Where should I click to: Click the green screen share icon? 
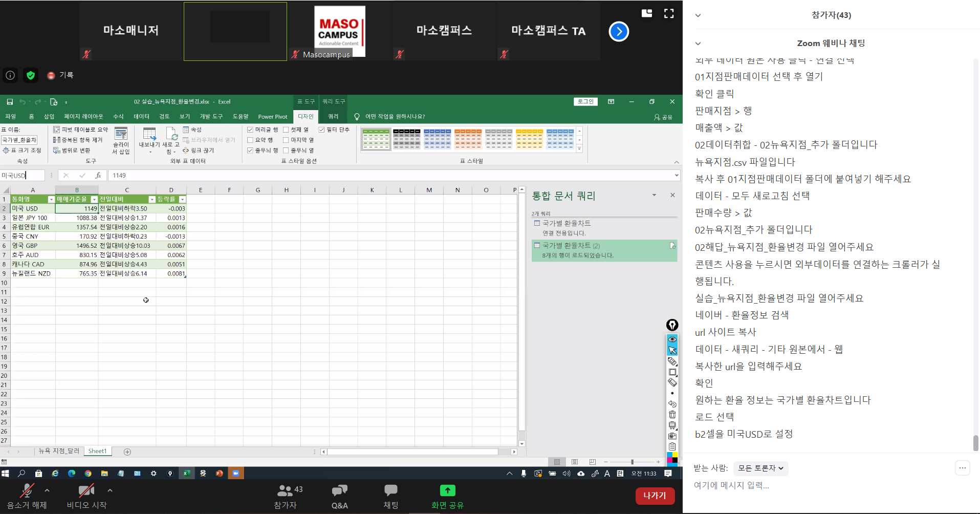pos(447,490)
